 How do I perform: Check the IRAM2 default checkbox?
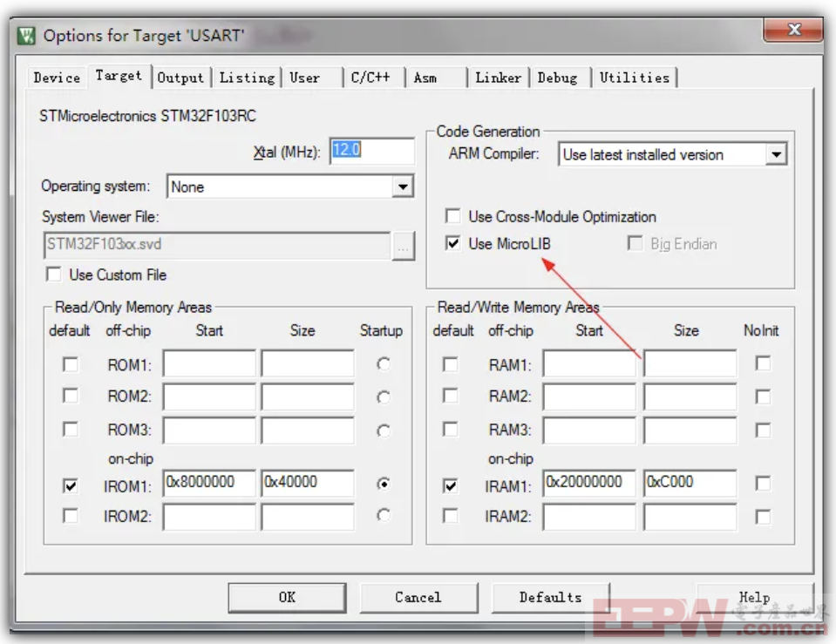[451, 516]
